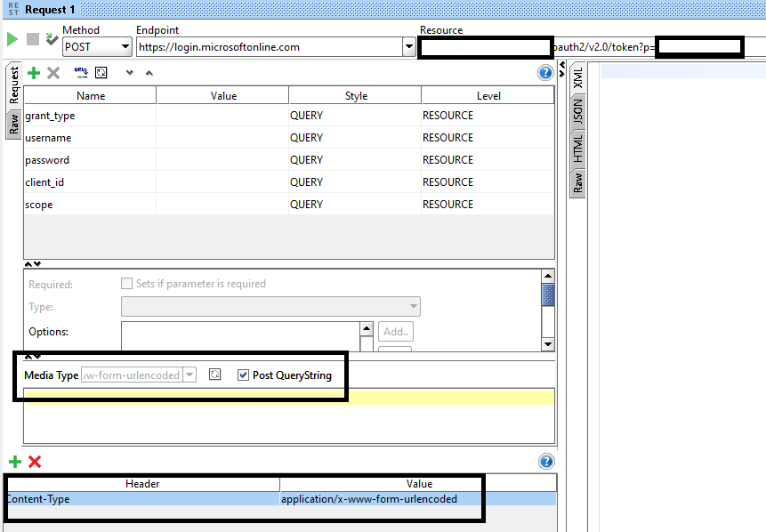Click the add assertion checkmark icon
The height and width of the screenshot is (532, 766).
pyautogui.click(x=52, y=39)
